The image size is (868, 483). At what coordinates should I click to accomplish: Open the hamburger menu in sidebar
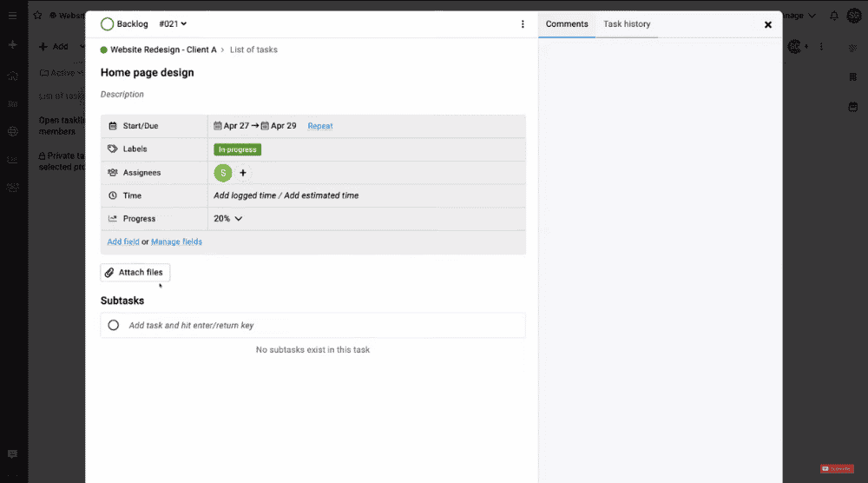pos(12,16)
